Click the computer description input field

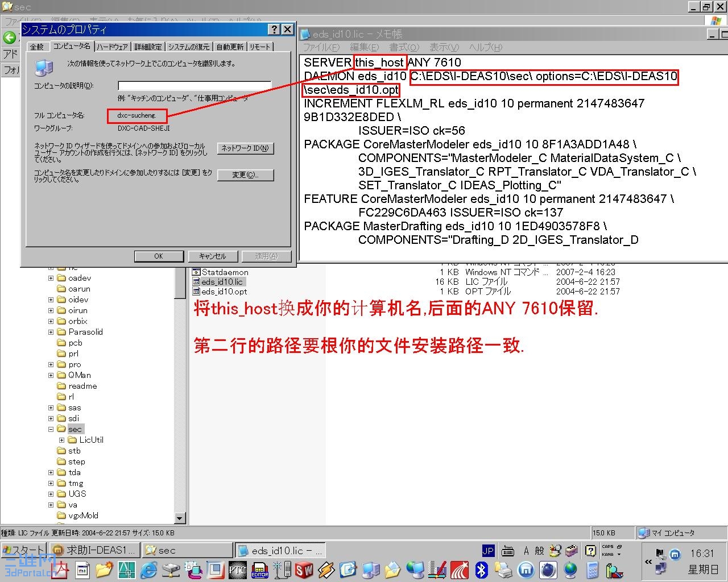(195, 86)
